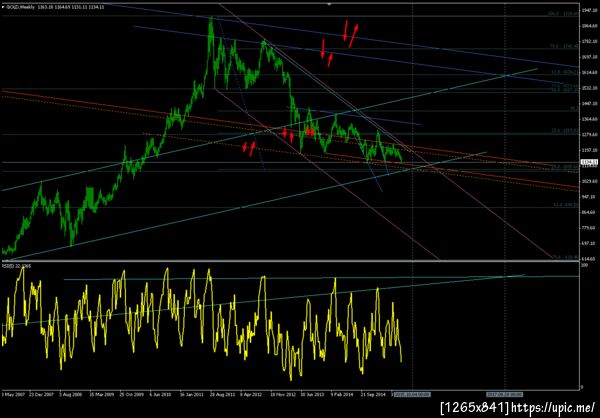Click the 28 Aug 2011 date label

[221, 394]
